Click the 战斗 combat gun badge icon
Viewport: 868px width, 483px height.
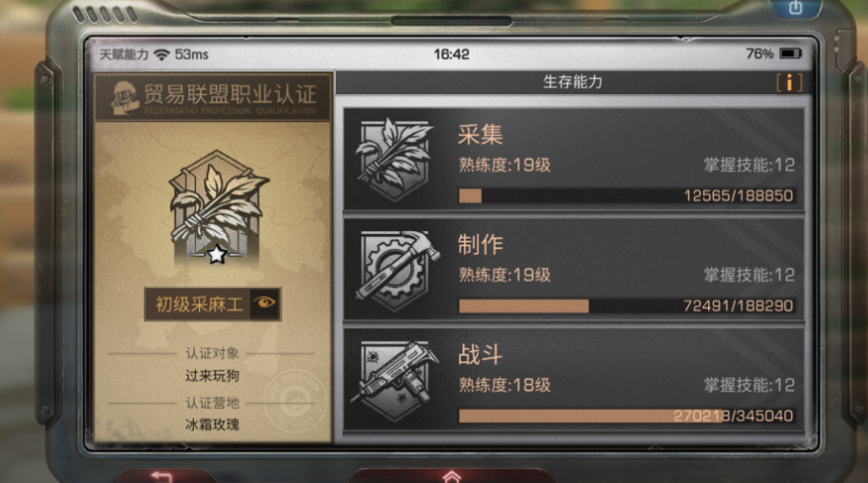coord(396,380)
